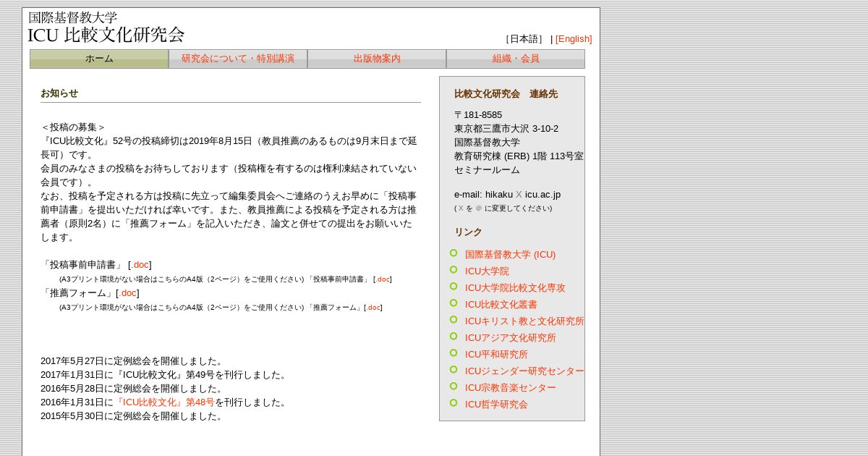Screen dimensions: 868x456
Task: Open the 組織・会員 tab
Action: tap(516, 59)
